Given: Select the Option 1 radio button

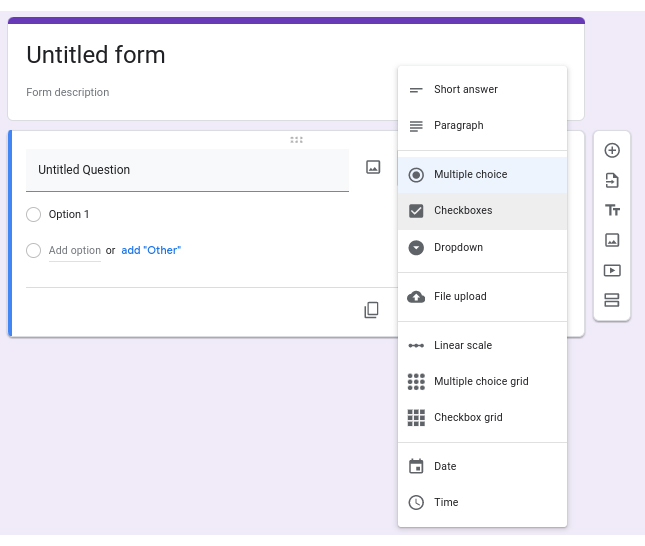Looking at the screenshot, I should tap(33, 214).
